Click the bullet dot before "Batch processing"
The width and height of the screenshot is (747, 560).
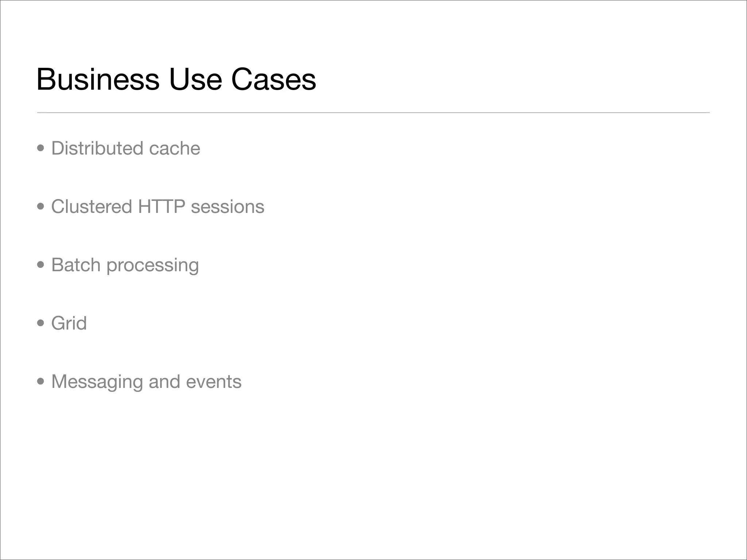[41, 265]
